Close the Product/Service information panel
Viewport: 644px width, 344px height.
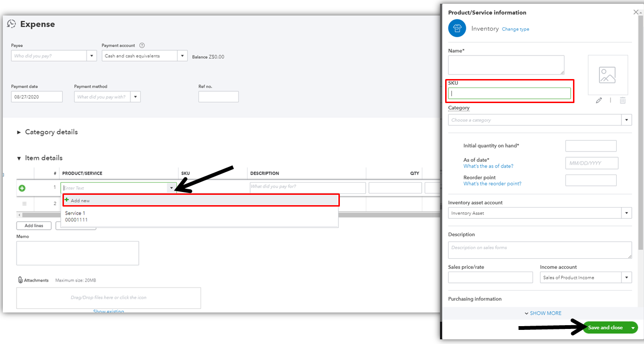point(636,12)
